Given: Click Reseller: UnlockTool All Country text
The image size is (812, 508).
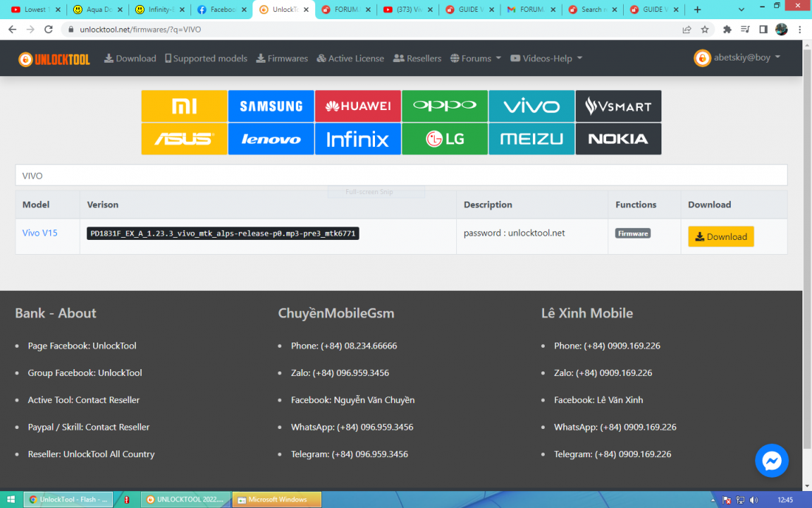Looking at the screenshot, I should pos(91,454).
